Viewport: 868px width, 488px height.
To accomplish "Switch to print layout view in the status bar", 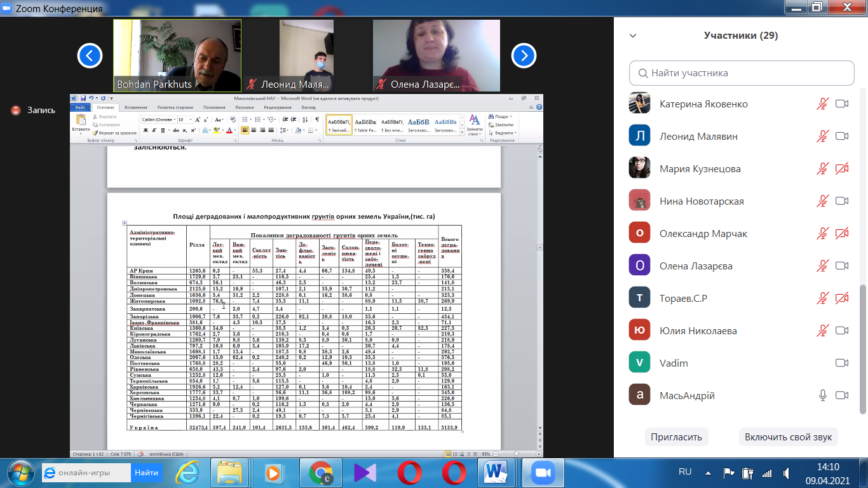I will (448, 454).
